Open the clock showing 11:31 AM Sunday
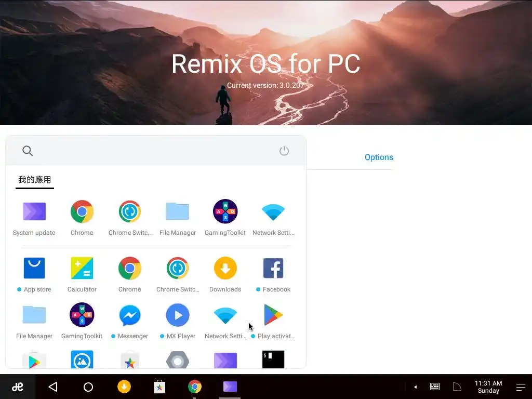 (x=488, y=387)
